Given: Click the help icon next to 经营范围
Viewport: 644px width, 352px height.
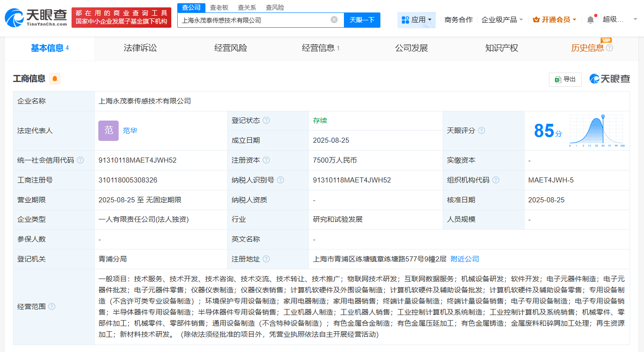Looking at the screenshot, I should tap(52, 307).
